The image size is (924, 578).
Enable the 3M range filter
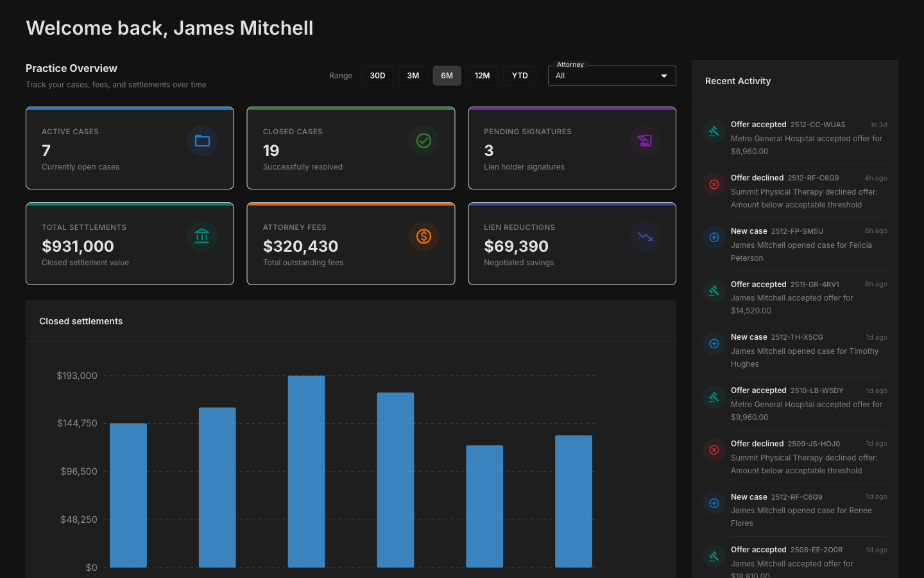pos(413,75)
